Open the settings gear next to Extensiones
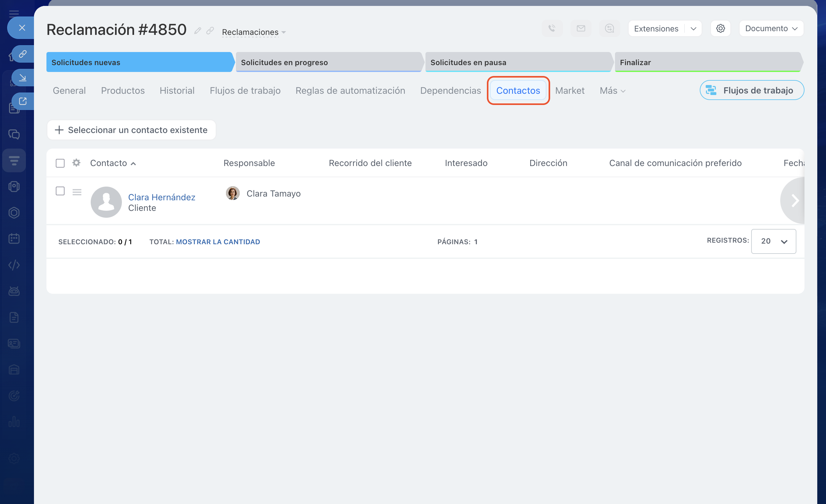This screenshot has height=504, width=826. (x=720, y=28)
